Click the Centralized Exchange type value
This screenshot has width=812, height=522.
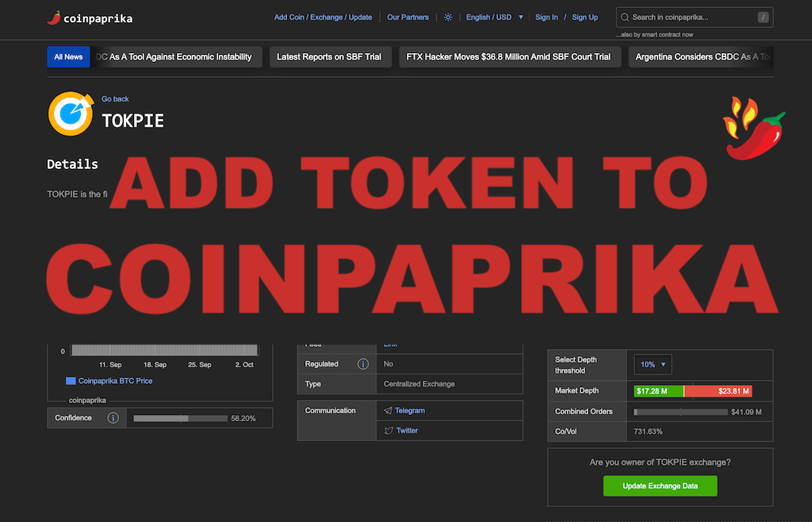pos(419,384)
